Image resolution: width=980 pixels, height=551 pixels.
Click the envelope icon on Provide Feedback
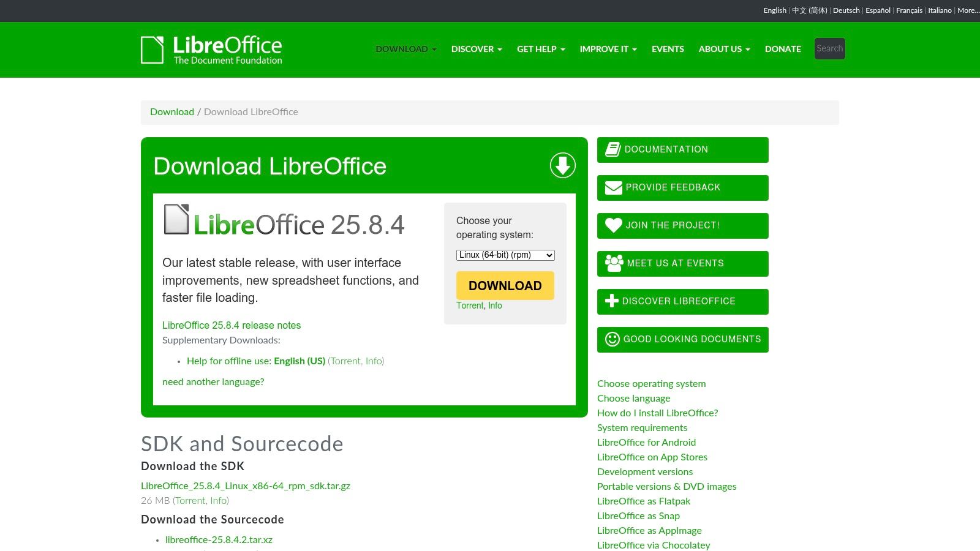coord(613,187)
